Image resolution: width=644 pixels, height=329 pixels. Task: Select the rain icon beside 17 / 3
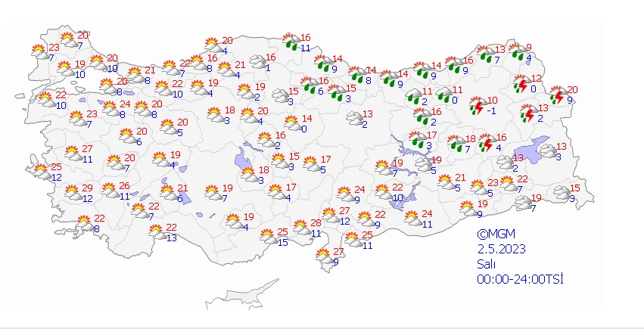pos(417,140)
